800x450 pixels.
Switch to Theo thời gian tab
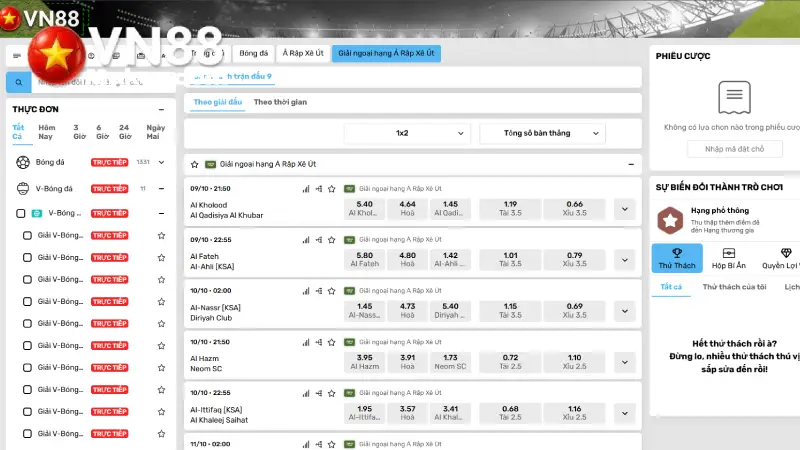point(280,102)
